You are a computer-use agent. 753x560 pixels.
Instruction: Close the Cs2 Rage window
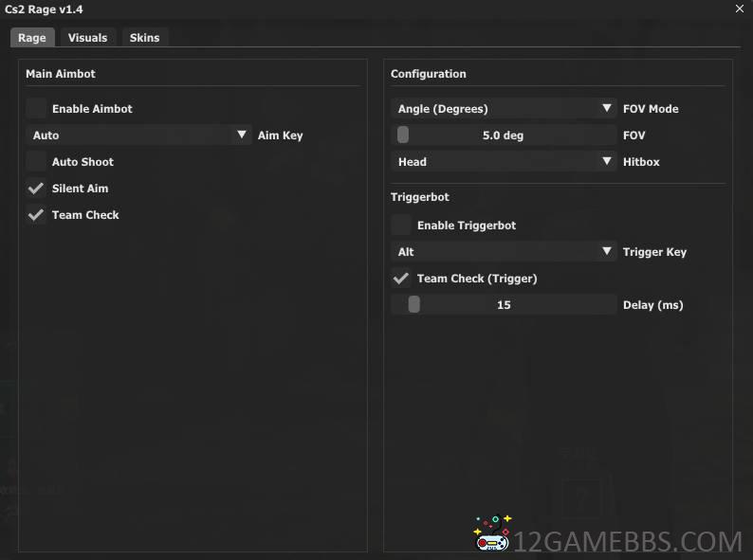click(739, 9)
